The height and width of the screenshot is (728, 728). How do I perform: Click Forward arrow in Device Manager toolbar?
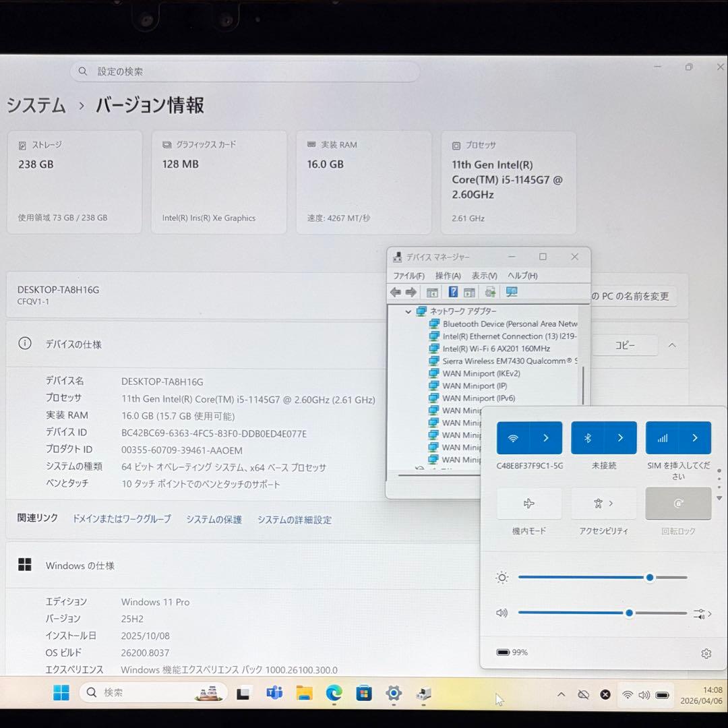pyautogui.click(x=411, y=293)
